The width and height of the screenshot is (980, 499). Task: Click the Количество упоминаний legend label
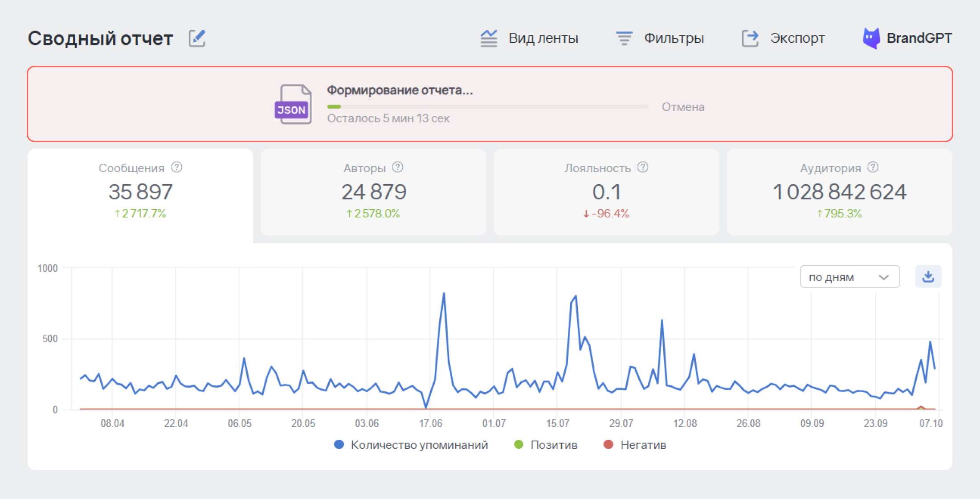[x=419, y=445]
